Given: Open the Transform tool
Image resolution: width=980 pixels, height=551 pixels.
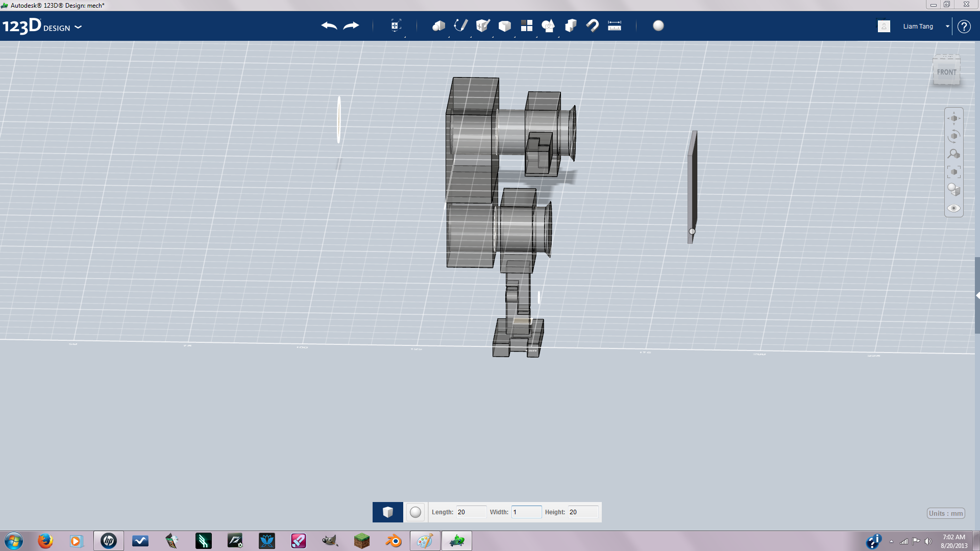Looking at the screenshot, I should tap(396, 26).
